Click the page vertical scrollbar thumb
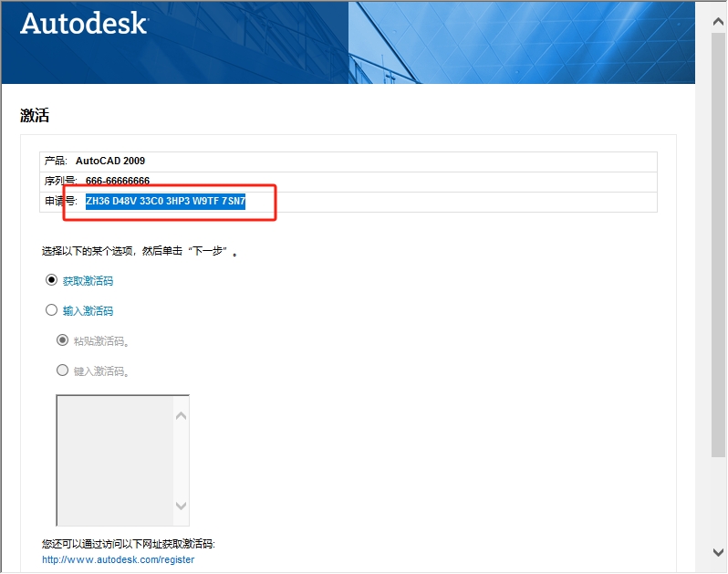The width and height of the screenshot is (728, 574). point(719,237)
